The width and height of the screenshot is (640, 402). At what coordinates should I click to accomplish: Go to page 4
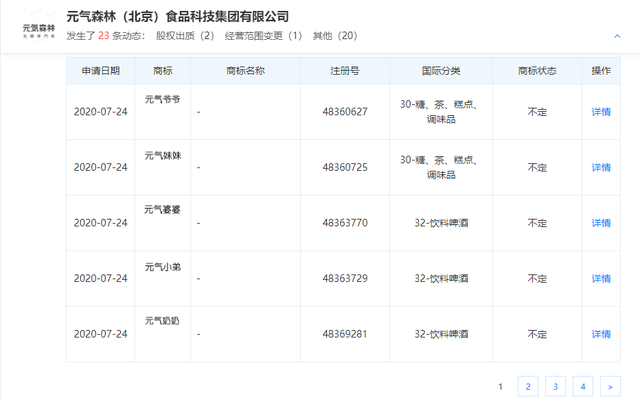pyautogui.click(x=583, y=386)
